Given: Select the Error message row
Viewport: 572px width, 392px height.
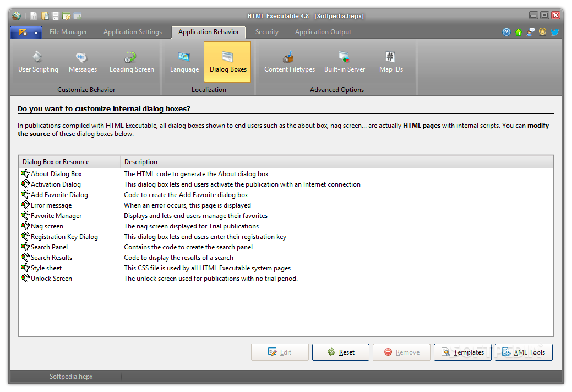Looking at the screenshot, I should 286,205.
